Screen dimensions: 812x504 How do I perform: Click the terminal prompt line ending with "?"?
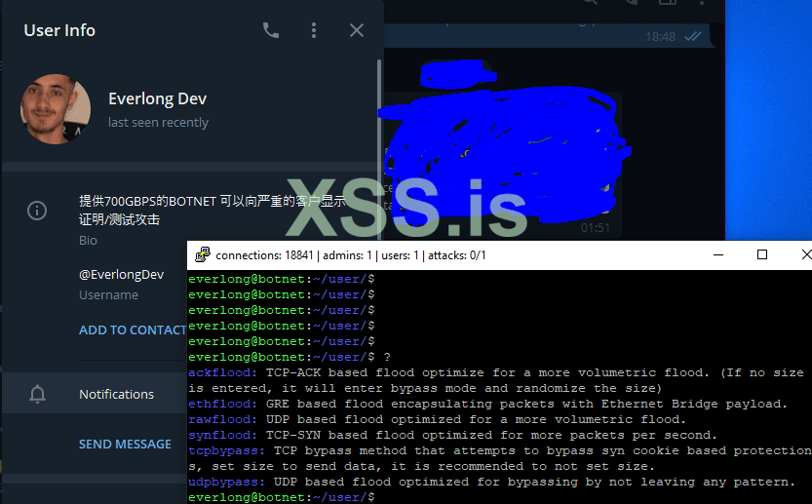tap(290, 357)
